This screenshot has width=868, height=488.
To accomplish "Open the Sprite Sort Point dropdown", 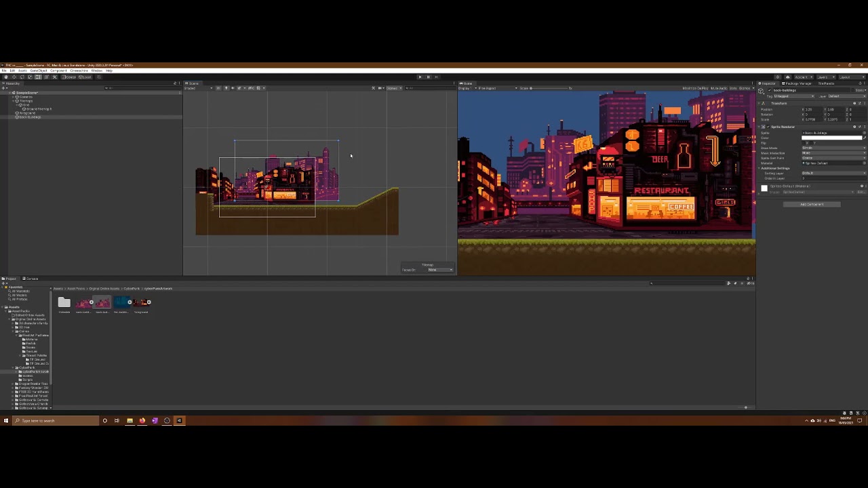I will (834, 158).
